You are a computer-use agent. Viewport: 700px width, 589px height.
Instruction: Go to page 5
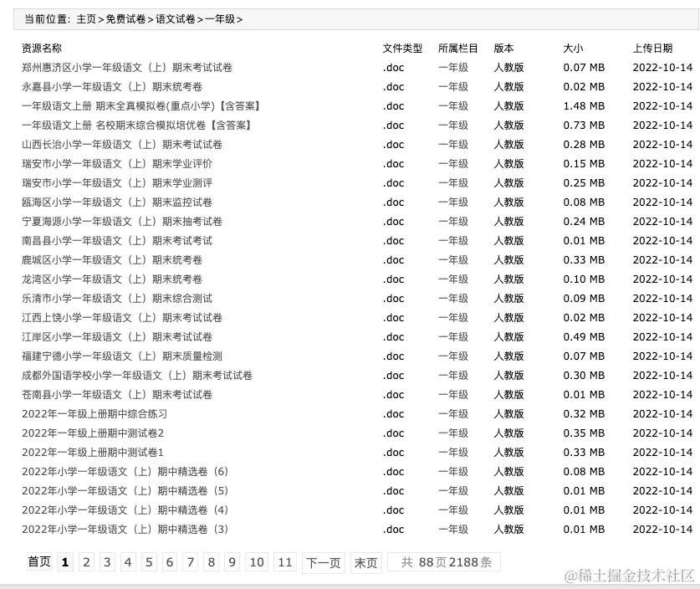tap(149, 561)
